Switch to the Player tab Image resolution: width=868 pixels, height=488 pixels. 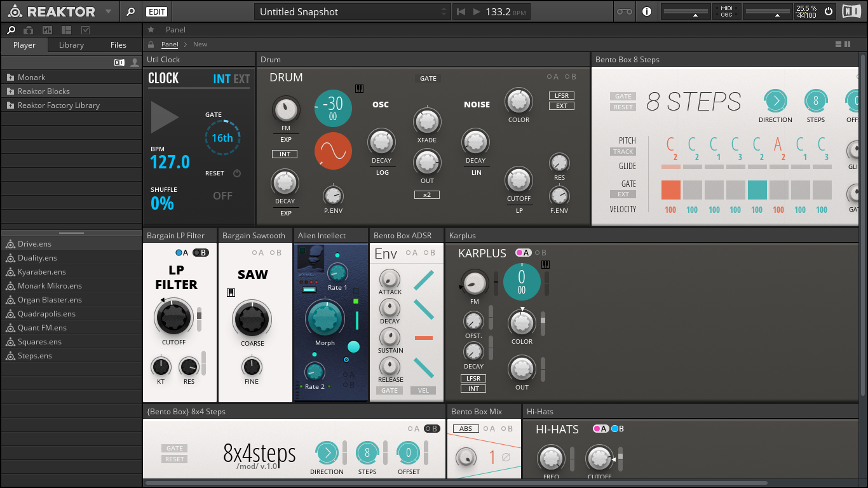click(x=24, y=45)
